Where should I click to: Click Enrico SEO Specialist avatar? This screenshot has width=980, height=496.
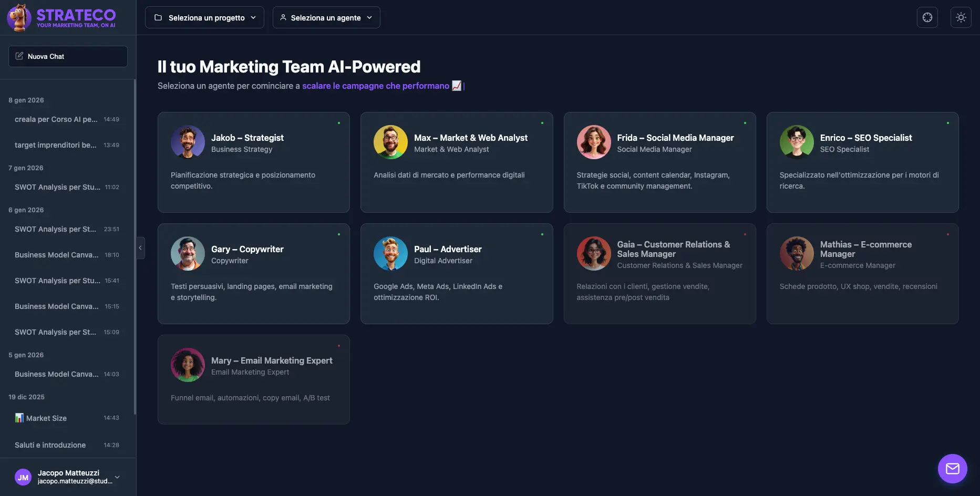tap(797, 142)
